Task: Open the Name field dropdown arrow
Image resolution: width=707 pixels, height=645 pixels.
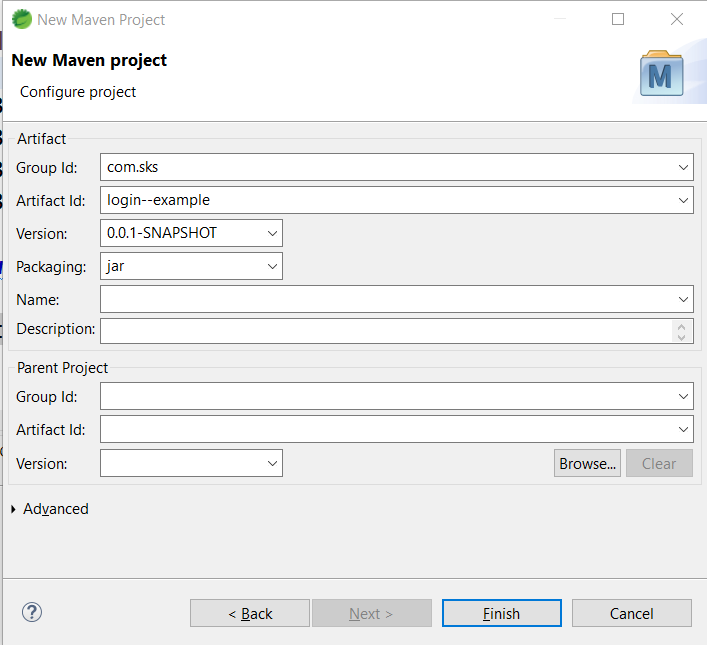Action: (683, 299)
